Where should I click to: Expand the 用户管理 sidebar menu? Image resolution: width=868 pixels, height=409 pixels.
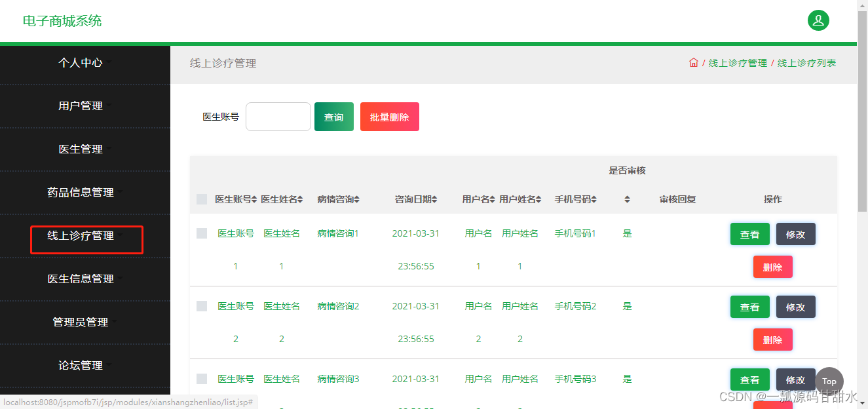[85, 106]
